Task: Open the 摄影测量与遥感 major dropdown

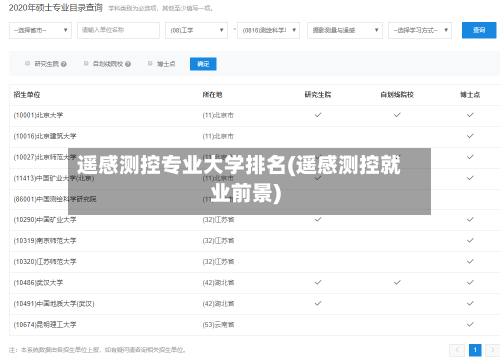Action: point(345,30)
